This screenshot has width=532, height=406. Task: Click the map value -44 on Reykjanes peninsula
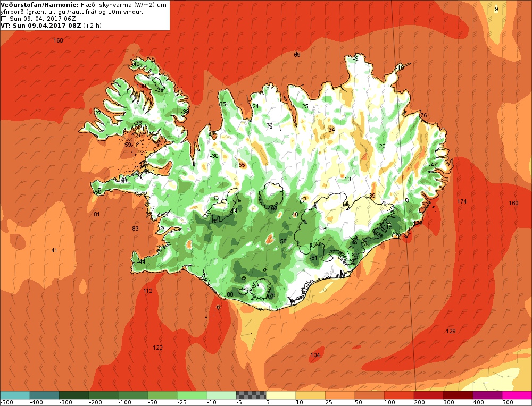(x=141, y=261)
